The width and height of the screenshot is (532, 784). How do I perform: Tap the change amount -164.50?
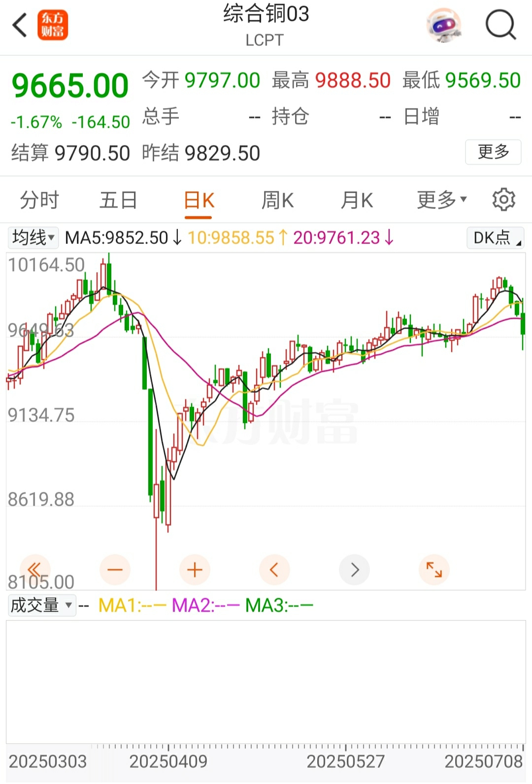[101, 122]
